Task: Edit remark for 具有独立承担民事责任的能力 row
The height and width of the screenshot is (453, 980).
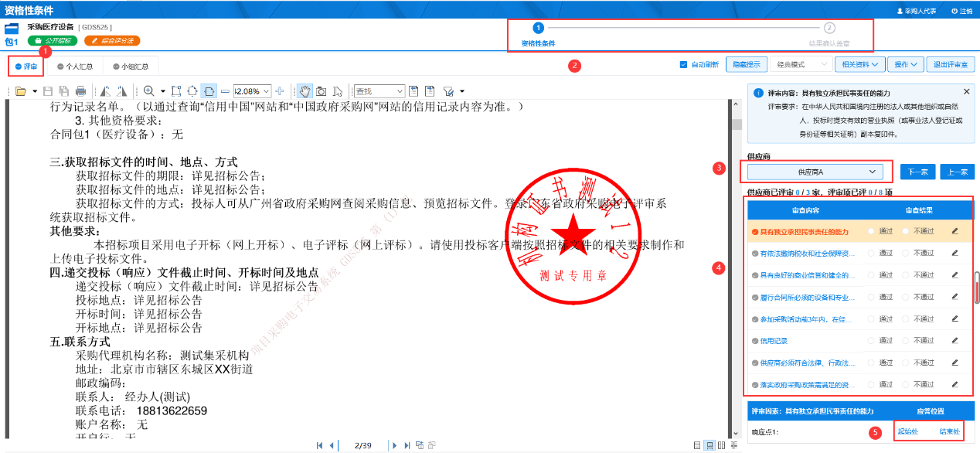Action: click(x=955, y=231)
